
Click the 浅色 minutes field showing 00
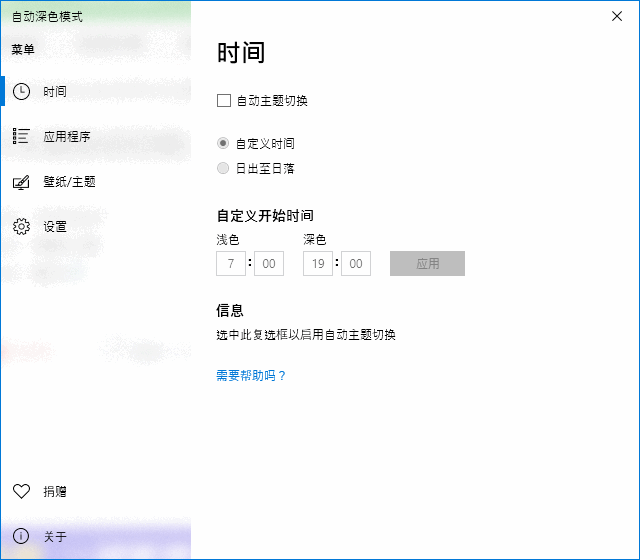(x=269, y=264)
